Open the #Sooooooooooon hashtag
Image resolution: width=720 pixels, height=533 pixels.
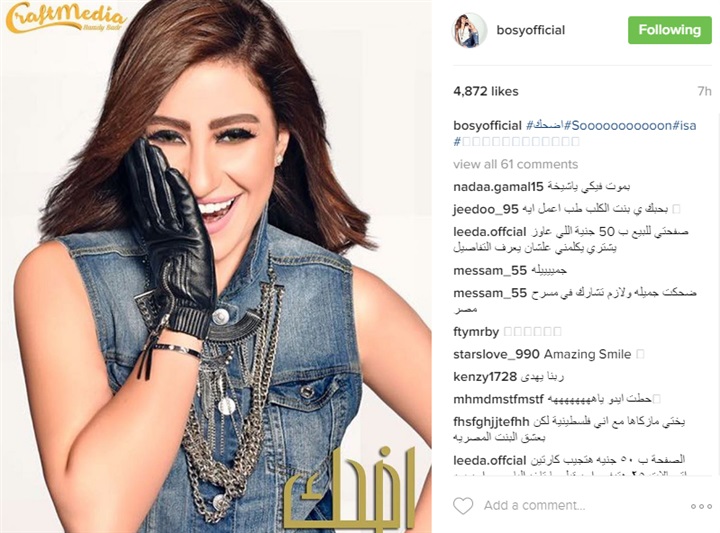(618, 125)
